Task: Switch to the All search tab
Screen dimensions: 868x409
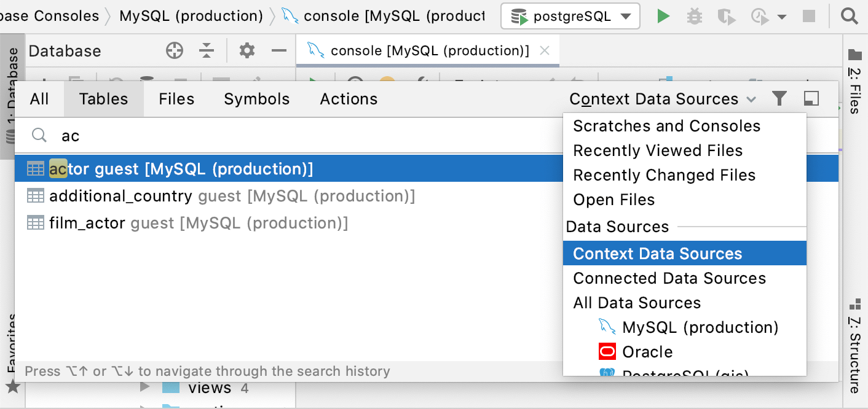Action: coord(39,99)
